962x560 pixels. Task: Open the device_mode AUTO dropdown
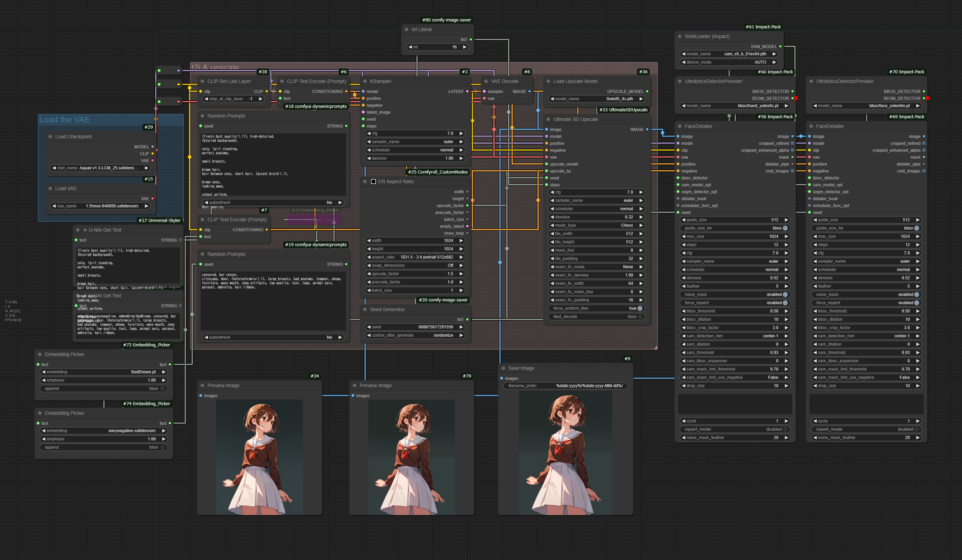click(729, 62)
